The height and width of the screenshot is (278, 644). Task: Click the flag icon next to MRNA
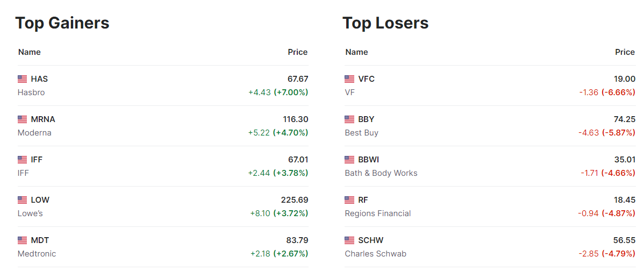(22, 119)
